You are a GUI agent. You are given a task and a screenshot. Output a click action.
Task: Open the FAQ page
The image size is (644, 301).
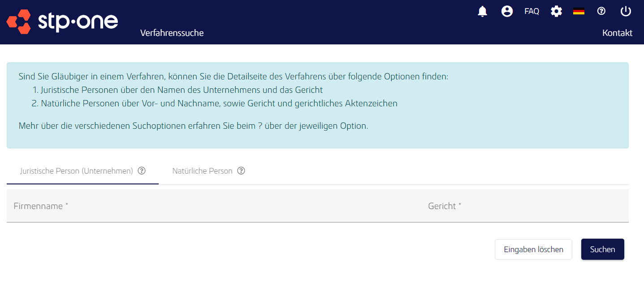(532, 11)
